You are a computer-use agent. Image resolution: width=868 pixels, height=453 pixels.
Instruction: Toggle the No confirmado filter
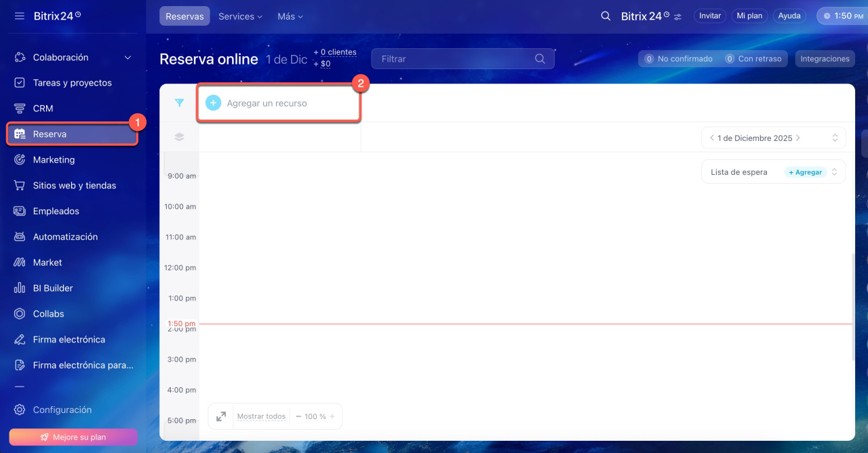[x=678, y=59]
